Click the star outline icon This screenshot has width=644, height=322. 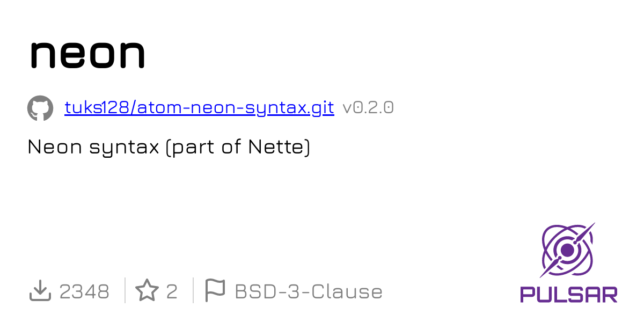point(147,291)
